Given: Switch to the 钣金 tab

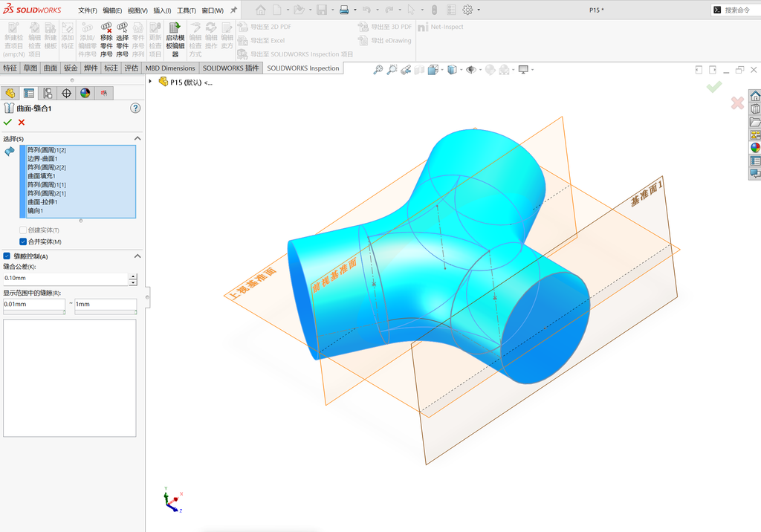Looking at the screenshot, I should [x=71, y=68].
